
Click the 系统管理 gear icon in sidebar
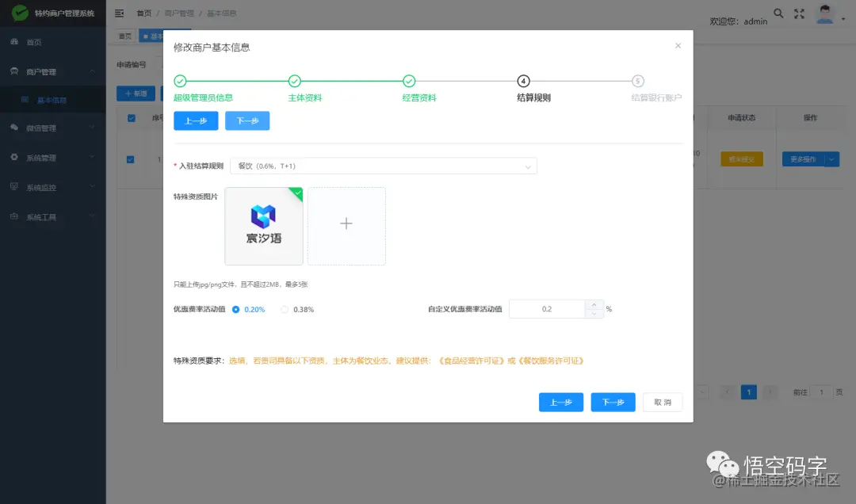(x=14, y=157)
